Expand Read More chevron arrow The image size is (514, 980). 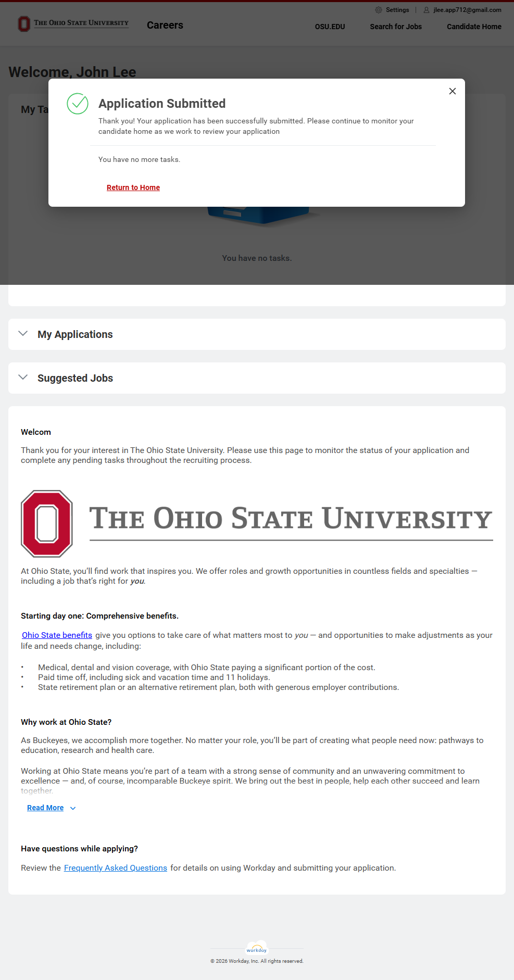click(73, 808)
